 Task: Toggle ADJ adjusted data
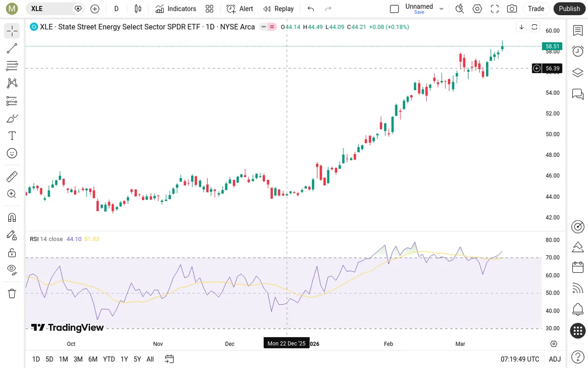point(555,359)
